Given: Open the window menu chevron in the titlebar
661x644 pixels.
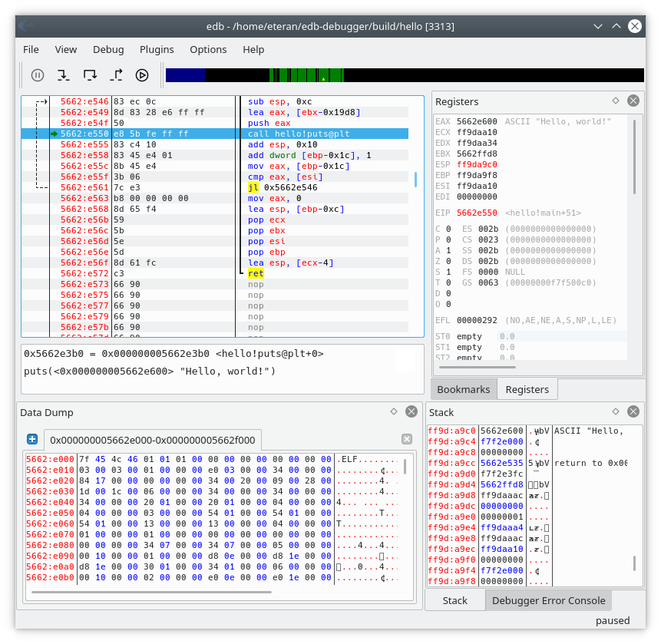Looking at the screenshot, I should pos(597,25).
